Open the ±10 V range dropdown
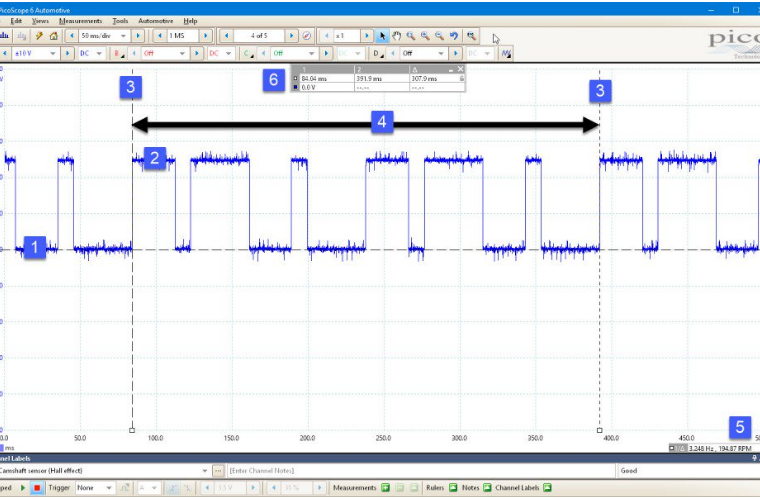The image size is (760, 500). tap(52, 53)
